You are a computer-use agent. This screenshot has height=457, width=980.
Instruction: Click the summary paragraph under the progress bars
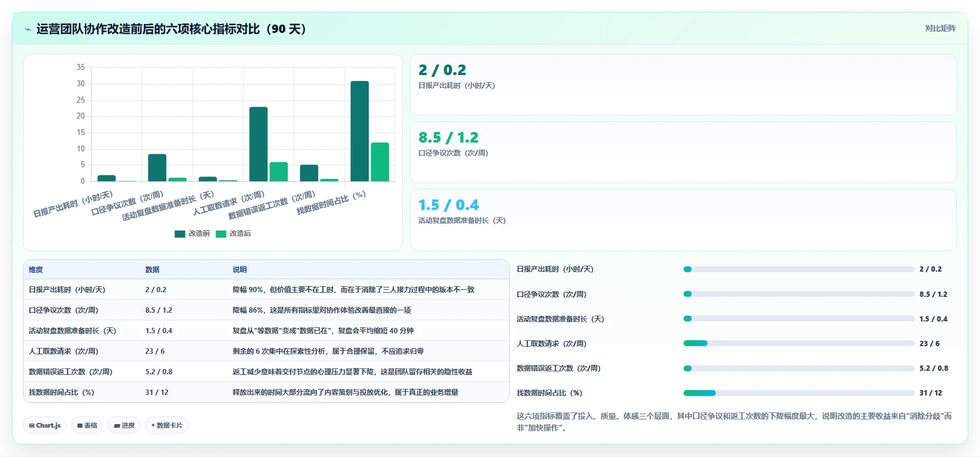point(734,422)
